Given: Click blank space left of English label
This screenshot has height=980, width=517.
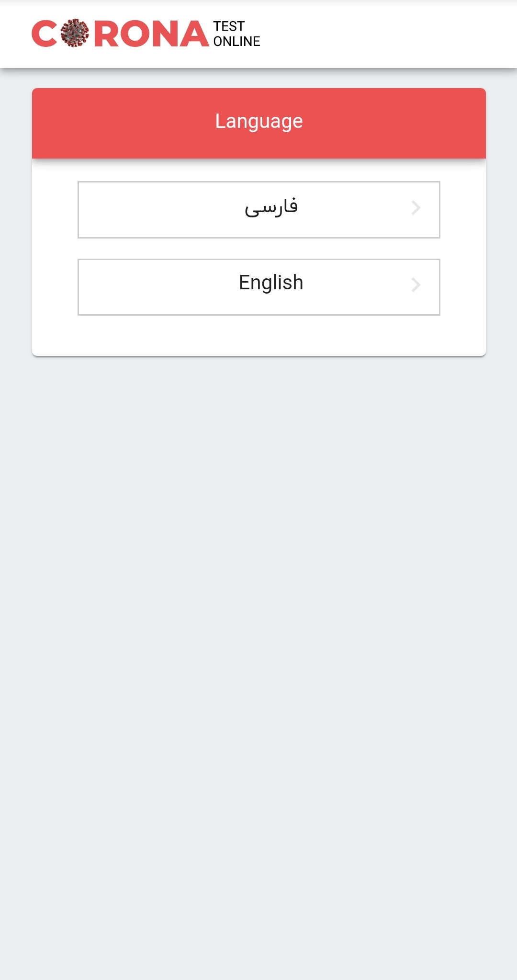Looking at the screenshot, I should 158,287.
